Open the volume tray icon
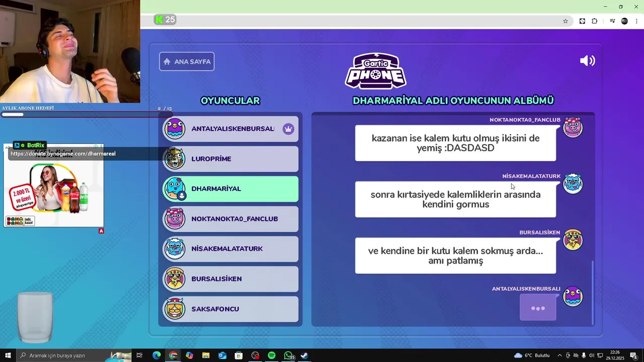Viewport: 644px width, 362px height. click(592, 355)
